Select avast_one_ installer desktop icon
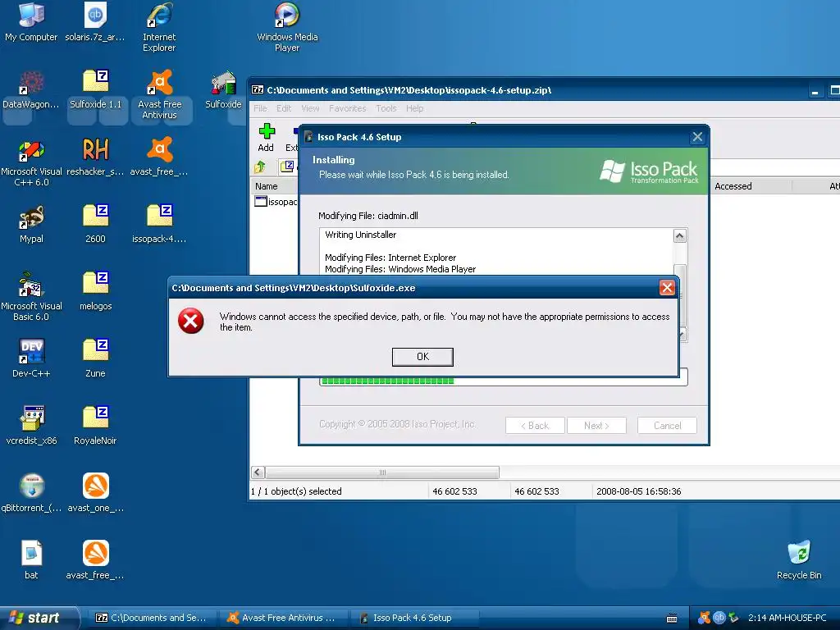The width and height of the screenshot is (840, 630). tap(95, 493)
